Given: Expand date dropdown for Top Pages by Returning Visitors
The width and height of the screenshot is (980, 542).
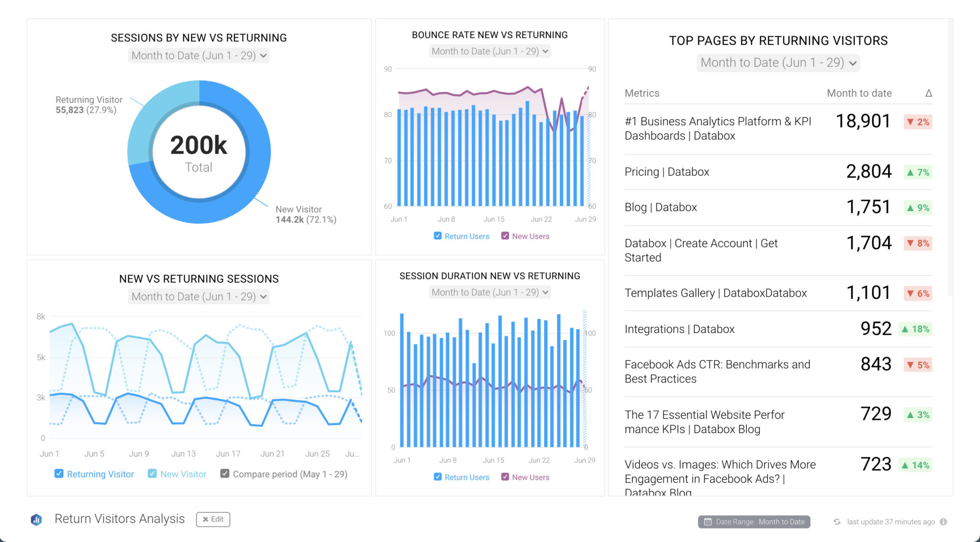Looking at the screenshot, I should (778, 63).
